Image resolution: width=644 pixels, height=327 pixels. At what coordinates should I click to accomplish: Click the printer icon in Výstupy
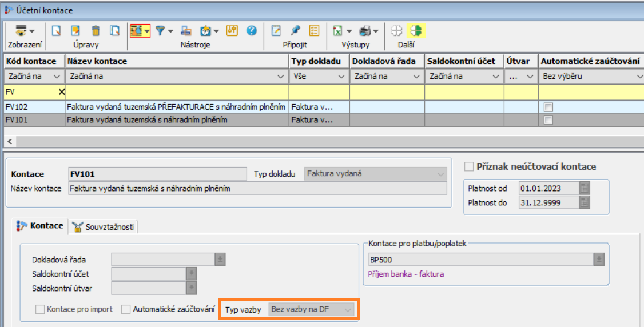[365, 31]
